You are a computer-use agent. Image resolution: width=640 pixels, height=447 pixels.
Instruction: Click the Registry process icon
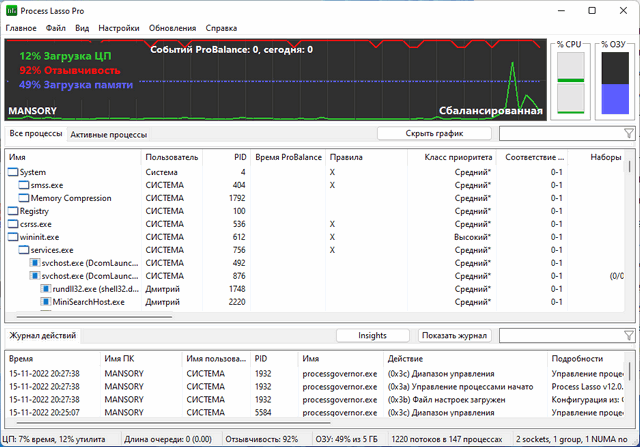[x=13, y=211]
